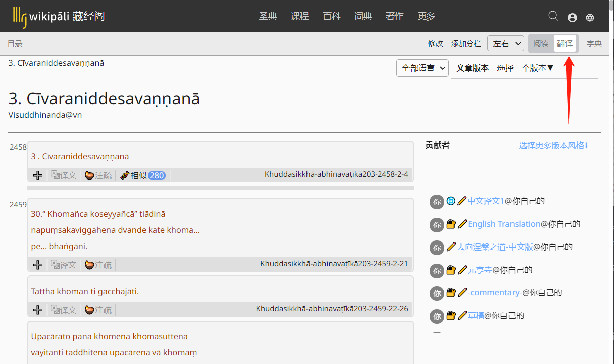Screen dimensions: 614x364
Task: Open the 圣典 menu
Action: 268,16
